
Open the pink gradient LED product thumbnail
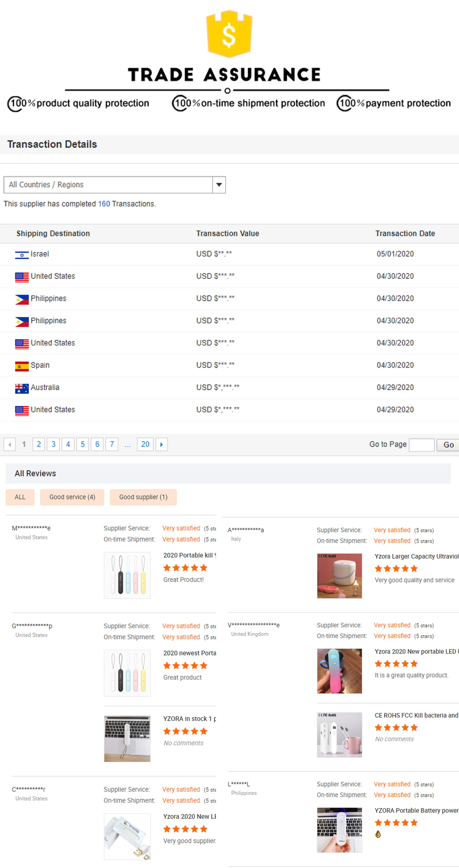pos(339,671)
